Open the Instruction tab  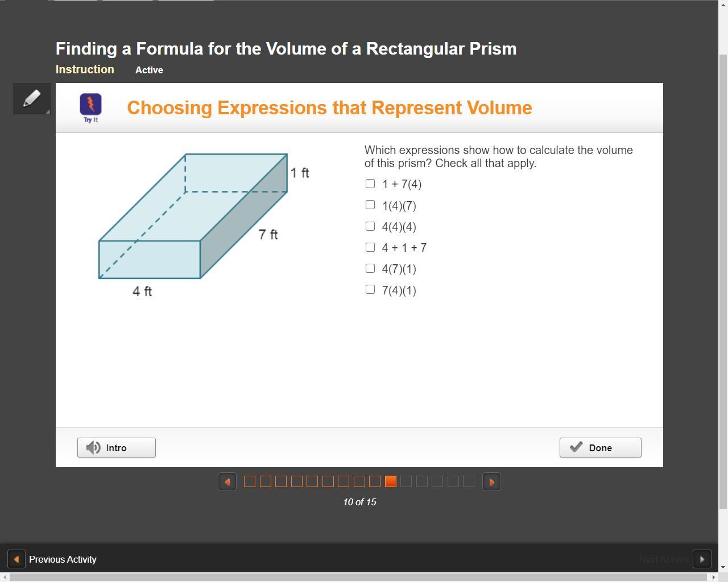pos(85,69)
